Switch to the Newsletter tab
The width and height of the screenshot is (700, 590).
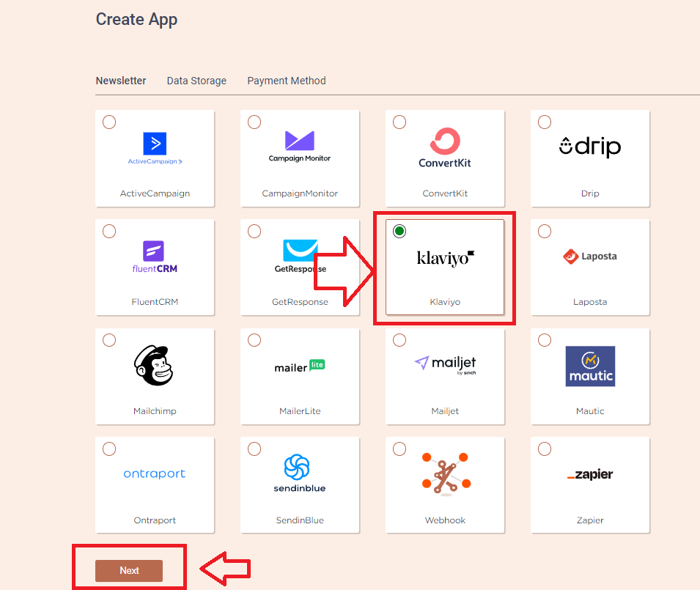click(x=121, y=81)
